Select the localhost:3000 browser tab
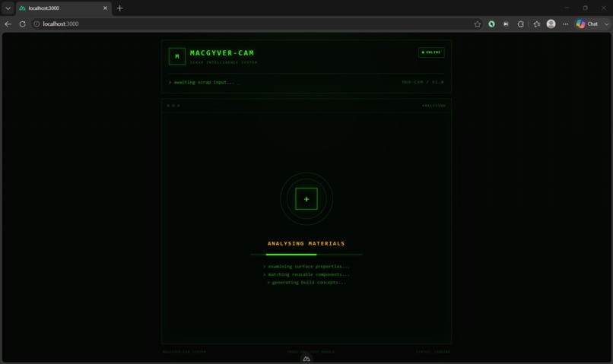The image size is (613, 364). (x=64, y=8)
